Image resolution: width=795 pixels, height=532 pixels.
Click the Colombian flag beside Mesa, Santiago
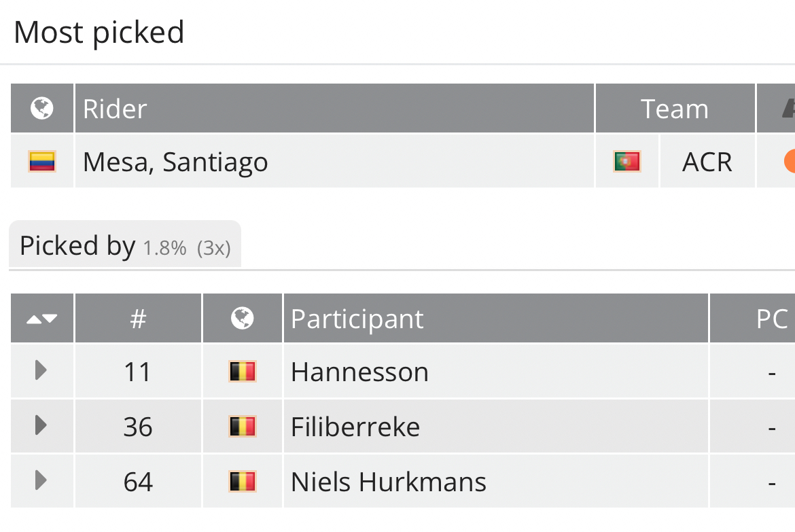tap(42, 162)
